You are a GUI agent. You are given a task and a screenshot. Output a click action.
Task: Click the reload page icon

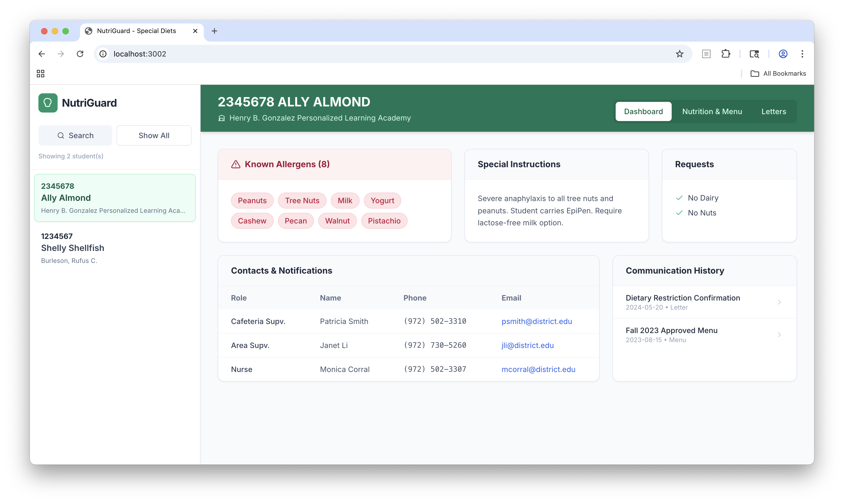tap(80, 54)
